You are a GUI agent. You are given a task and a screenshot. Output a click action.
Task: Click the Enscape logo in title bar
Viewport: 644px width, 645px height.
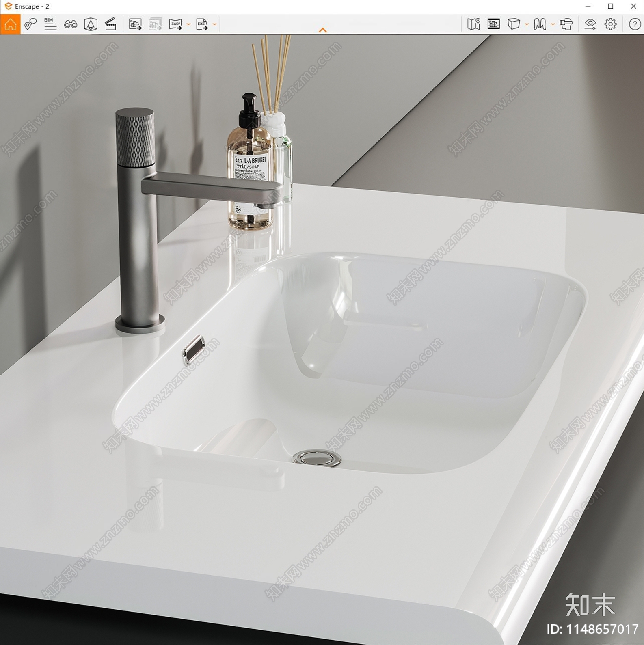[8, 6]
